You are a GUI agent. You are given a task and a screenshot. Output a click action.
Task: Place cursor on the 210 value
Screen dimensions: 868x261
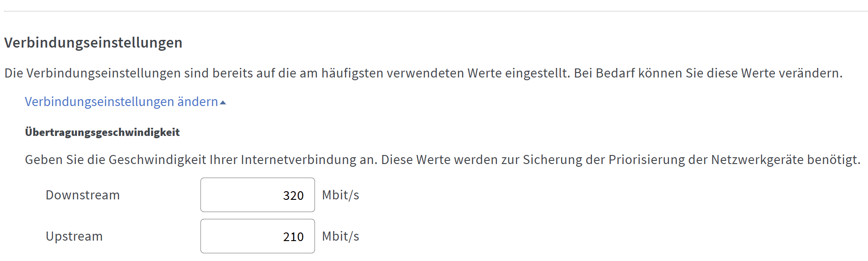point(293,237)
